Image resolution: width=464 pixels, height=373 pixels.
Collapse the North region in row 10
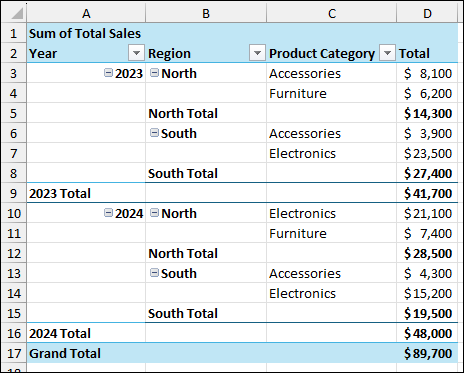pyautogui.click(x=154, y=212)
